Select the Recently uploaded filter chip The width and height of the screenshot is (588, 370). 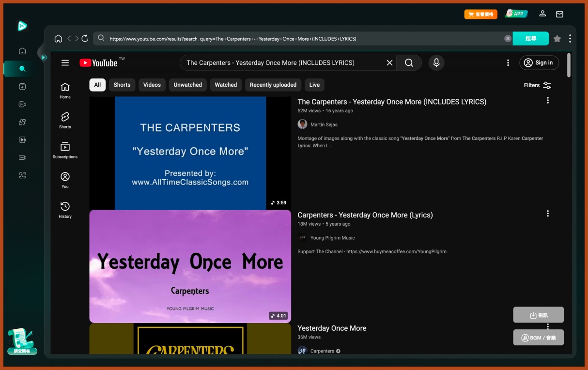coord(273,85)
